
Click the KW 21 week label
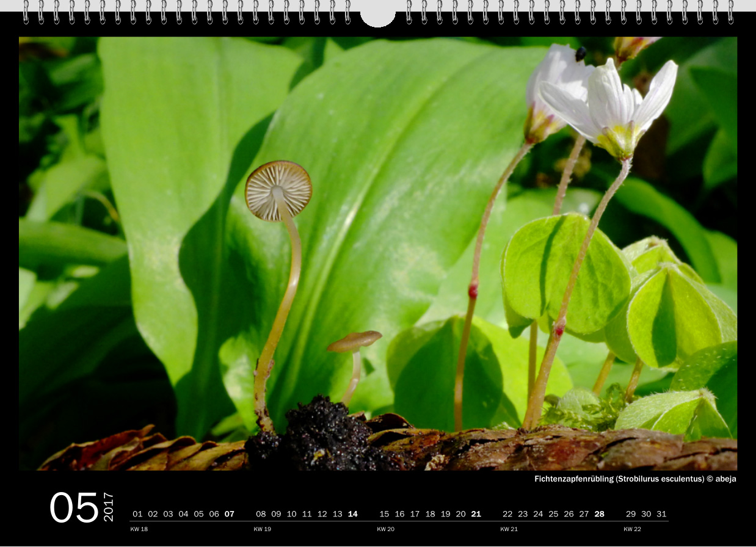pos(509,529)
